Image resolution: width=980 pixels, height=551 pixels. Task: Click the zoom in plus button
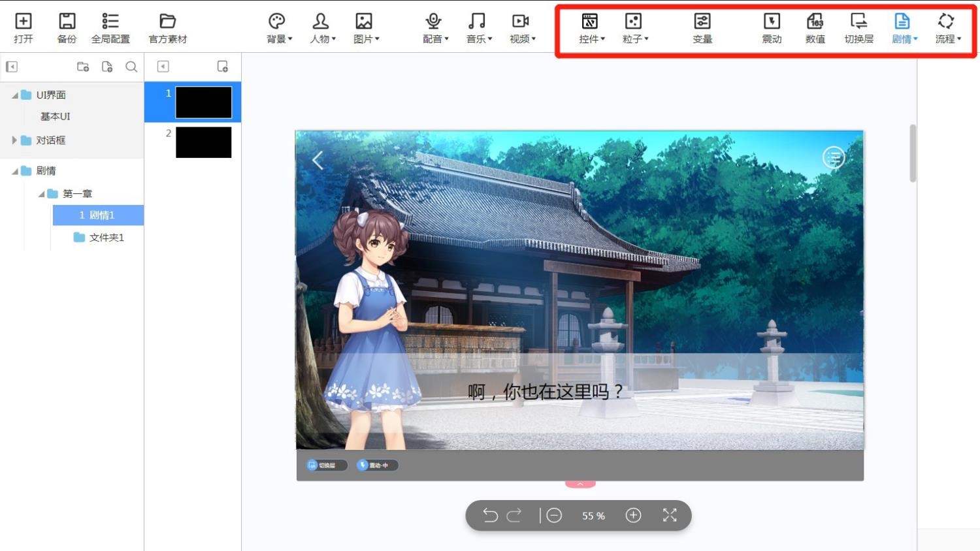tap(633, 515)
